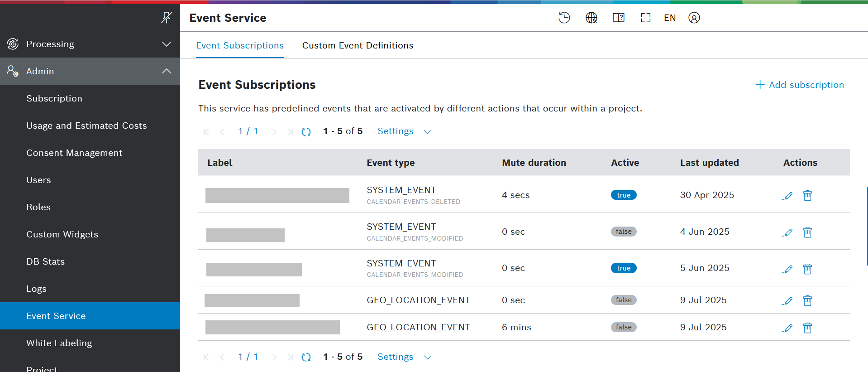Click the true badge for 5 Jun 2025 row

coord(623,268)
